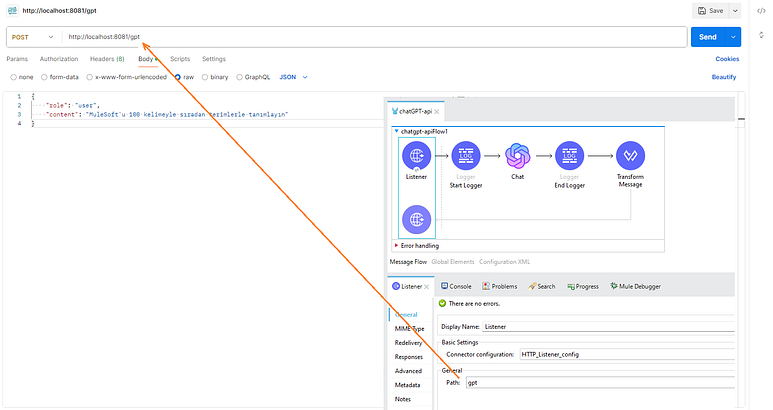This screenshot has height=410, width=773.
Task: Open the Cookies link
Action: point(727,59)
